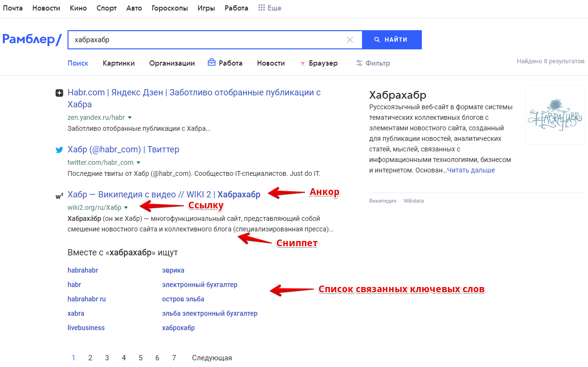
Task: Expand dropdown arrow next to twitter.com/habr_com
Action: [138, 163]
